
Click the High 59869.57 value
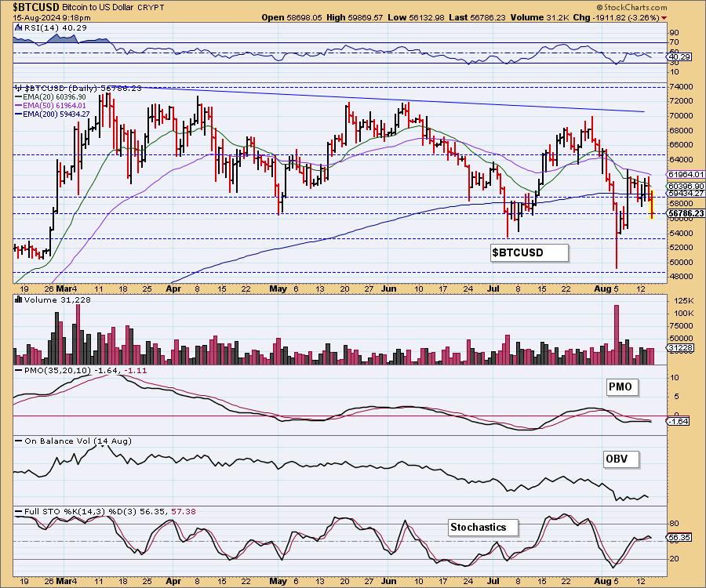pyautogui.click(x=355, y=17)
